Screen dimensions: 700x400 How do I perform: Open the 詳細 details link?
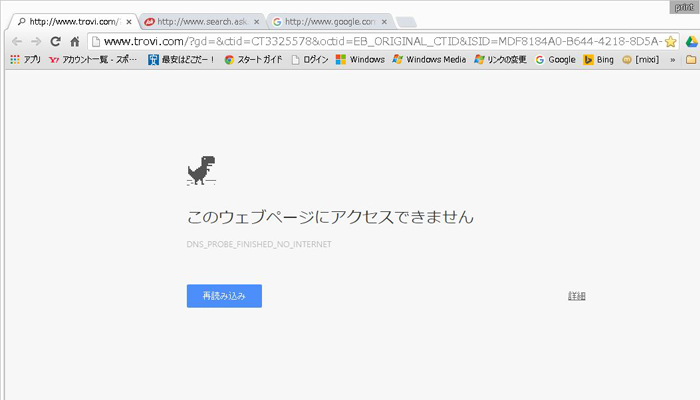click(x=576, y=296)
